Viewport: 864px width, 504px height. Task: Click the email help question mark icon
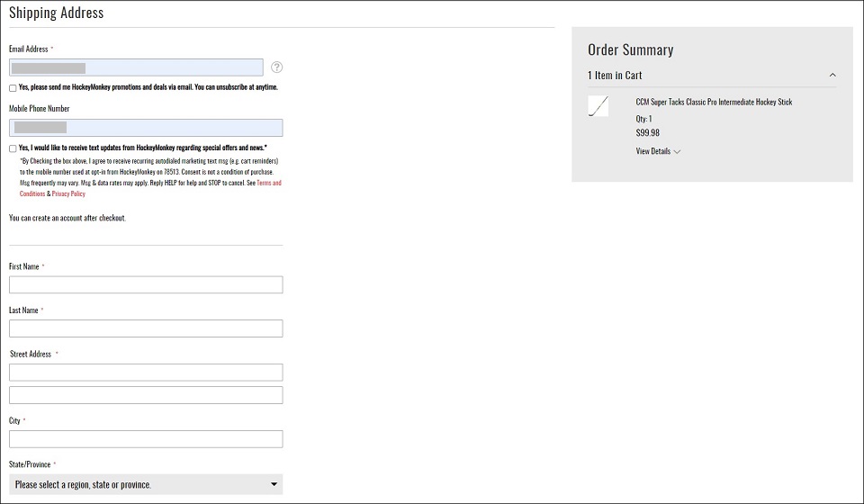tap(277, 67)
